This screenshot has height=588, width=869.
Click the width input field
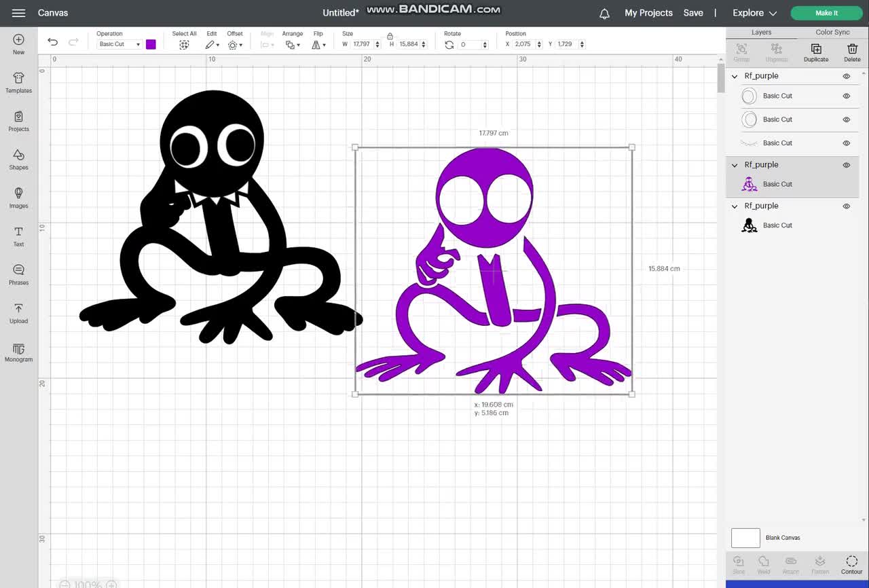coord(361,44)
